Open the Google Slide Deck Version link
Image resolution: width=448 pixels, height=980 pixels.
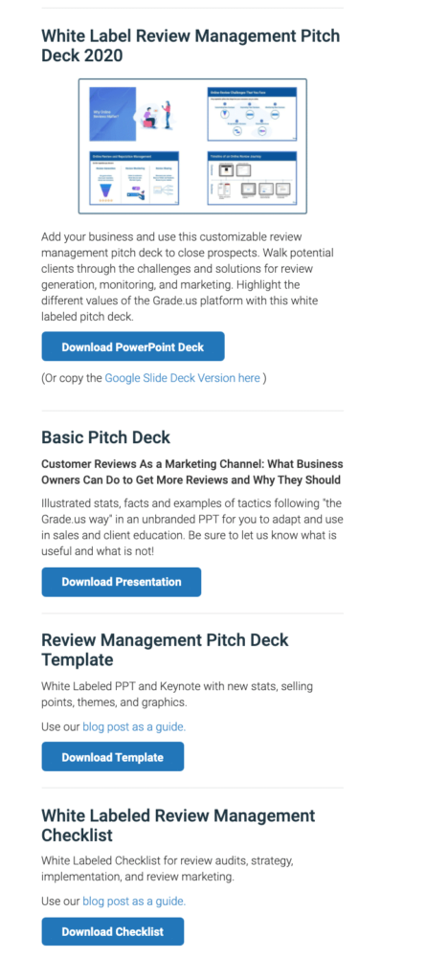pyautogui.click(x=183, y=378)
